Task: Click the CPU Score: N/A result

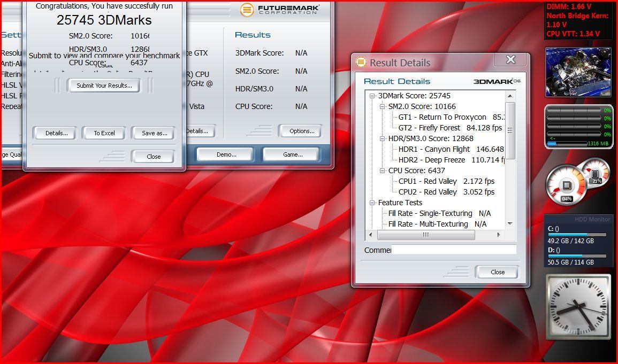Action: pos(271,106)
